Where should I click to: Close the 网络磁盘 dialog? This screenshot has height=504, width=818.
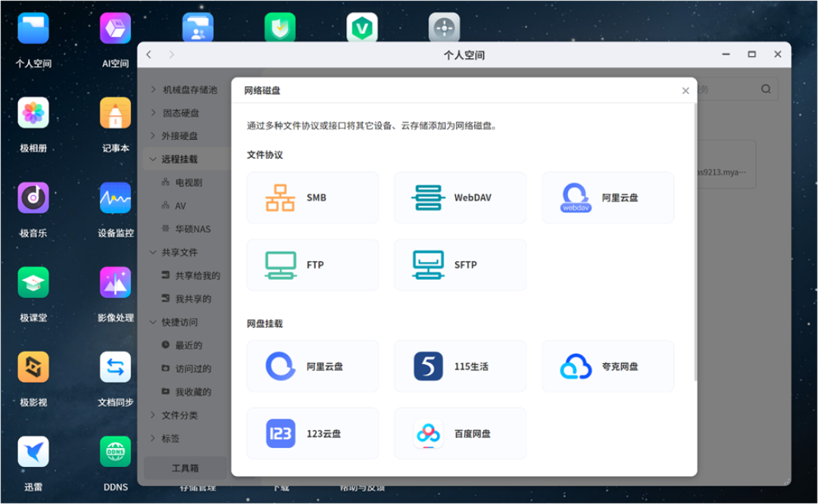click(x=685, y=91)
